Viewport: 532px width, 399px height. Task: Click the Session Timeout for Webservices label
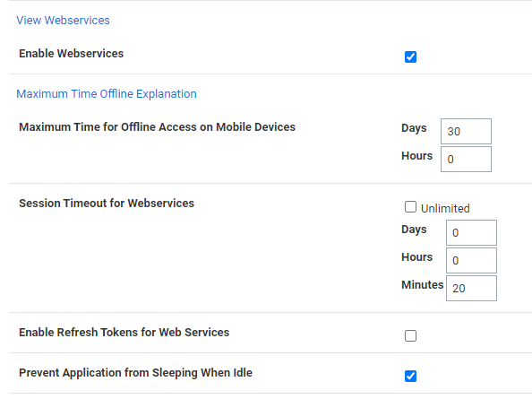pos(107,203)
